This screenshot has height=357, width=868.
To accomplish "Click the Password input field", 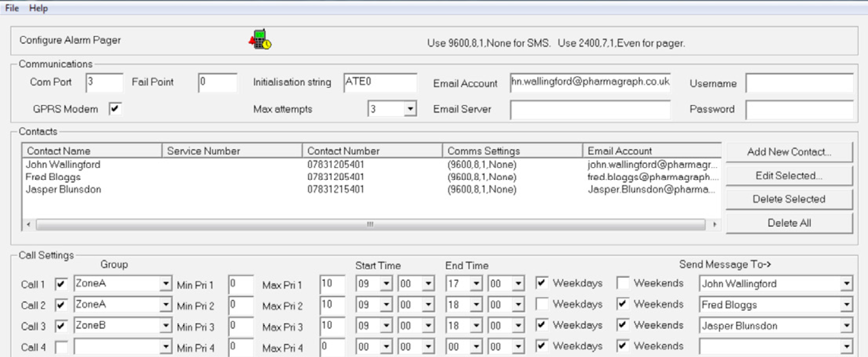I will coord(799,109).
